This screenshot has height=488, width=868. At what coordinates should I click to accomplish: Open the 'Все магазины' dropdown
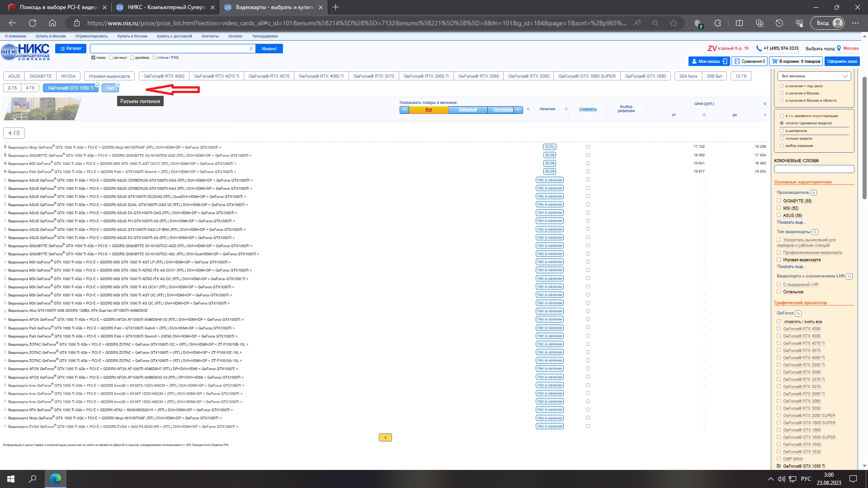coord(814,76)
